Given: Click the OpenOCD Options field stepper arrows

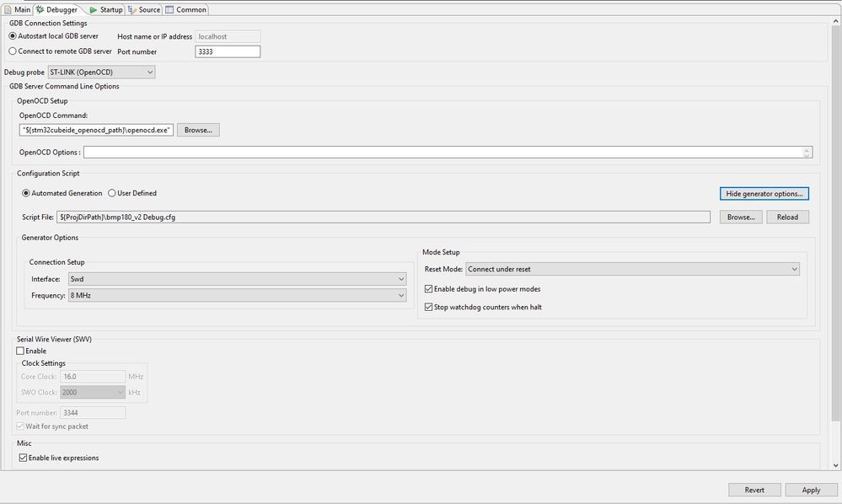Looking at the screenshot, I should coord(807,153).
